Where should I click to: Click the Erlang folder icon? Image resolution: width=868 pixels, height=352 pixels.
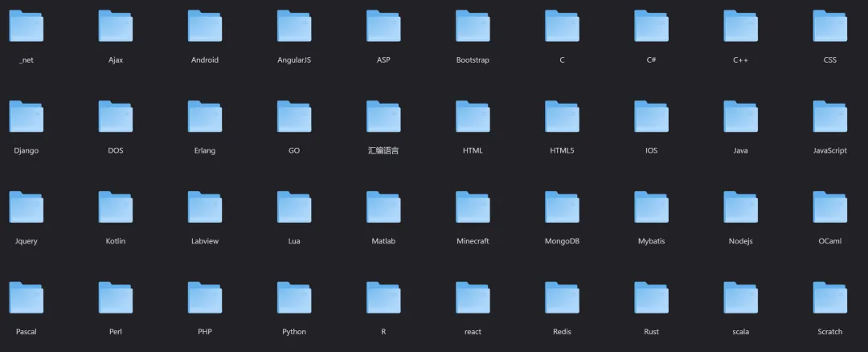pos(205,117)
